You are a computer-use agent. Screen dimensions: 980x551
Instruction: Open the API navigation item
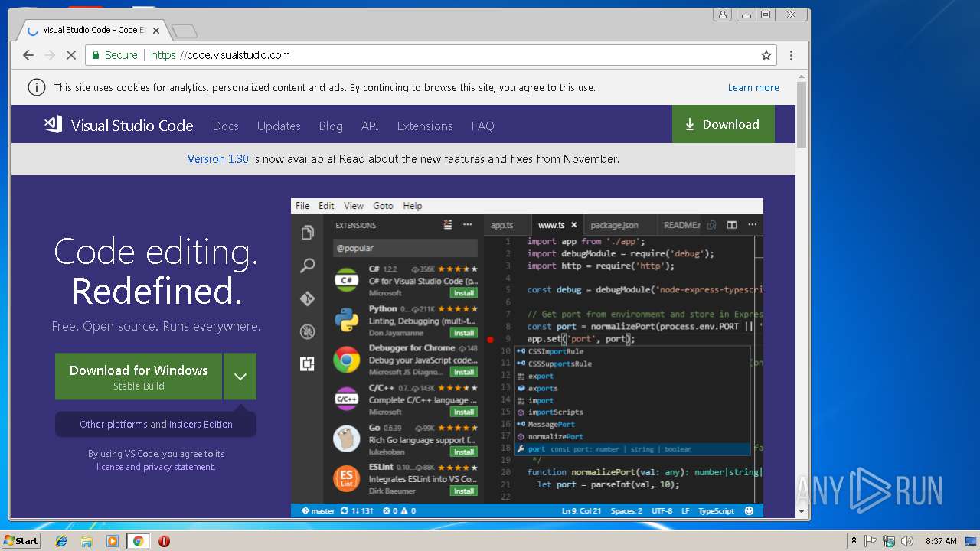click(x=370, y=126)
